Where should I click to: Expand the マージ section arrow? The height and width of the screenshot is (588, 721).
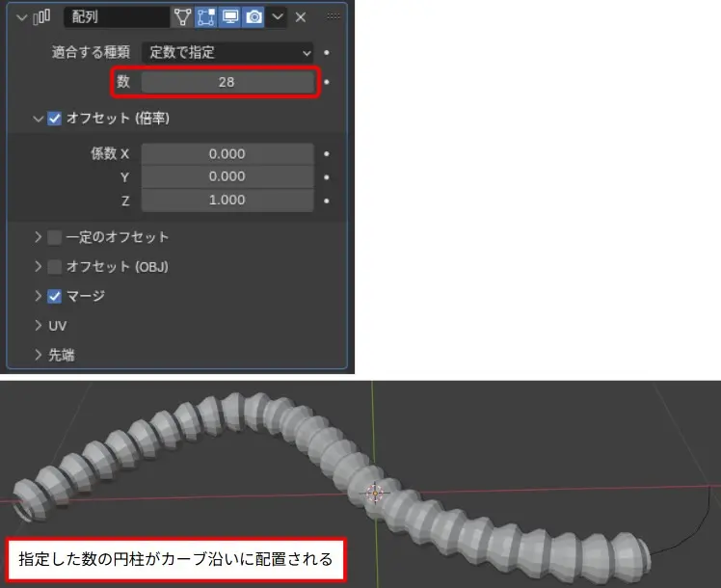coord(38,296)
